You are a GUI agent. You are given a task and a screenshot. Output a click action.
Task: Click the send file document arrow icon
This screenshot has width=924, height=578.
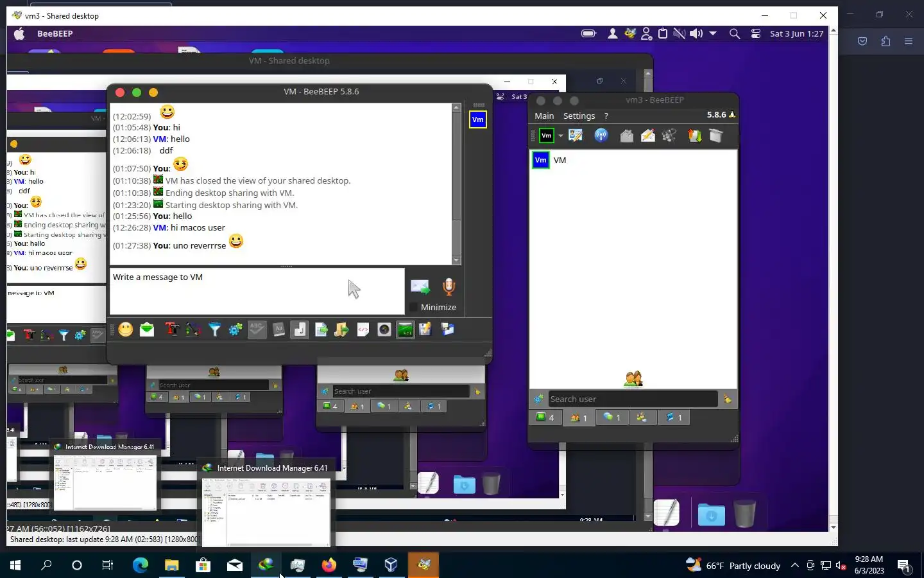point(321,329)
